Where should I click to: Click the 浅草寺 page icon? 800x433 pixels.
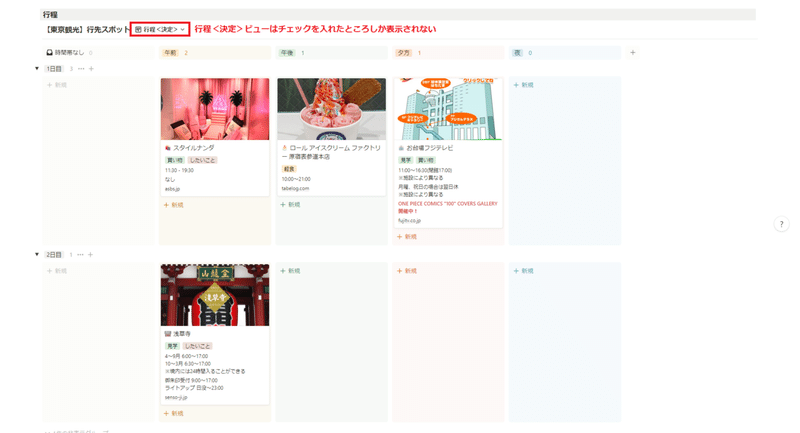click(168, 334)
